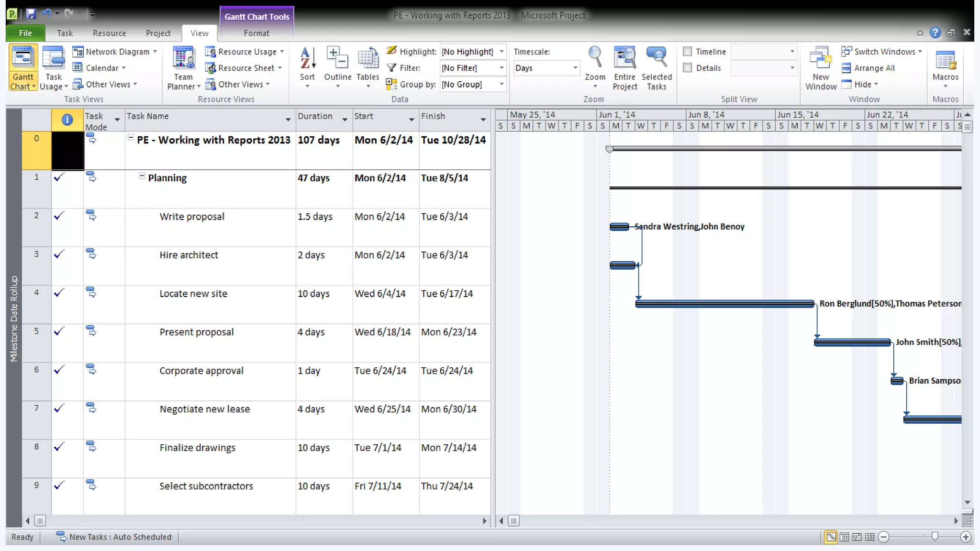Screen dimensions: 980x551
Task: Expand the Group by No Group dropdown
Action: (x=501, y=84)
